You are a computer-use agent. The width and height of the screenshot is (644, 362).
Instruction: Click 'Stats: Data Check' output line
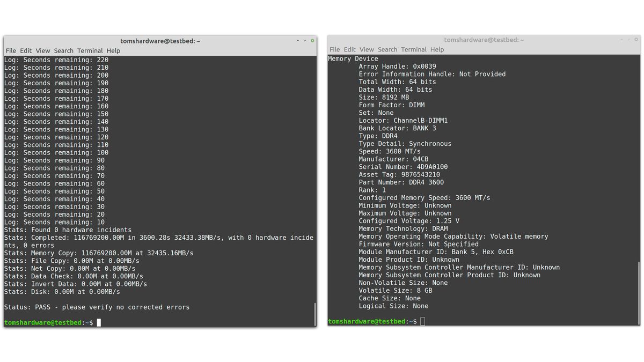point(74,276)
